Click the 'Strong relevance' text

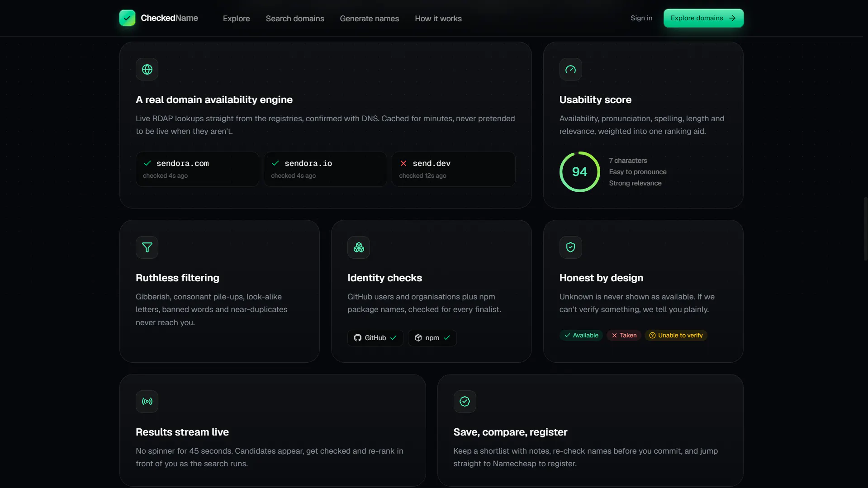(x=635, y=183)
